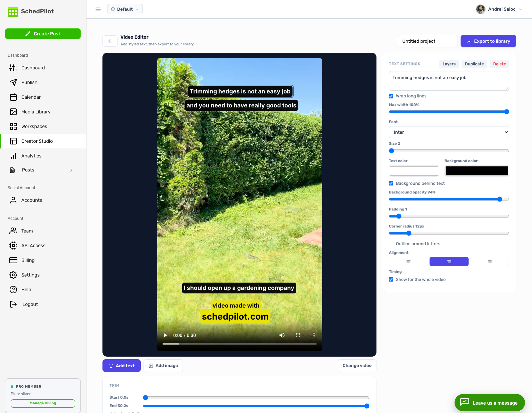Image resolution: width=532 pixels, height=413 pixels.
Task: Open Andrei Saioc user menu
Action: tap(499, 9)
